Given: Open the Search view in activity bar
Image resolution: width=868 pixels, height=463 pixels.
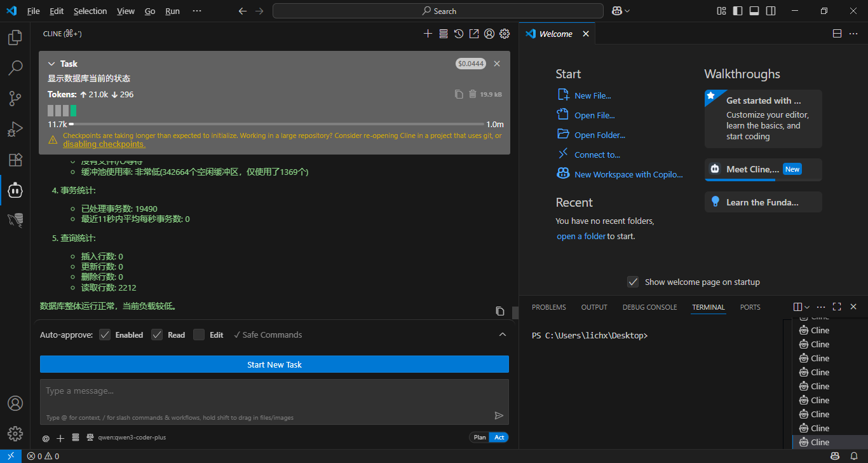Looking at the screenshot, I should pyautogui.click(x=15, y=68).
